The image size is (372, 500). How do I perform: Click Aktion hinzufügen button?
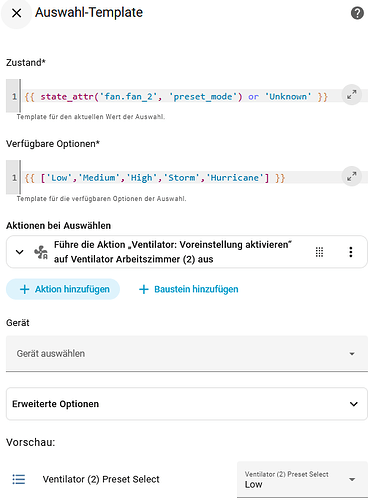[x=63, y=289]
